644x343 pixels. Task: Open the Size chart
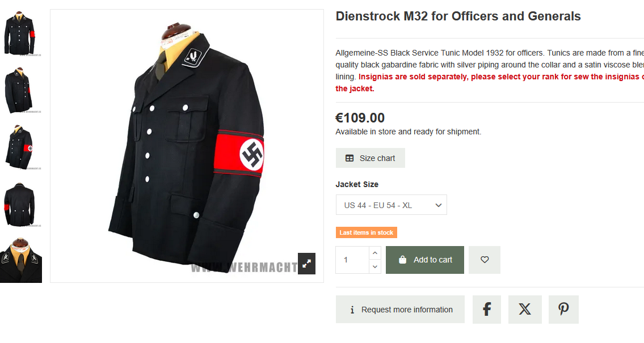pos(371,158)
